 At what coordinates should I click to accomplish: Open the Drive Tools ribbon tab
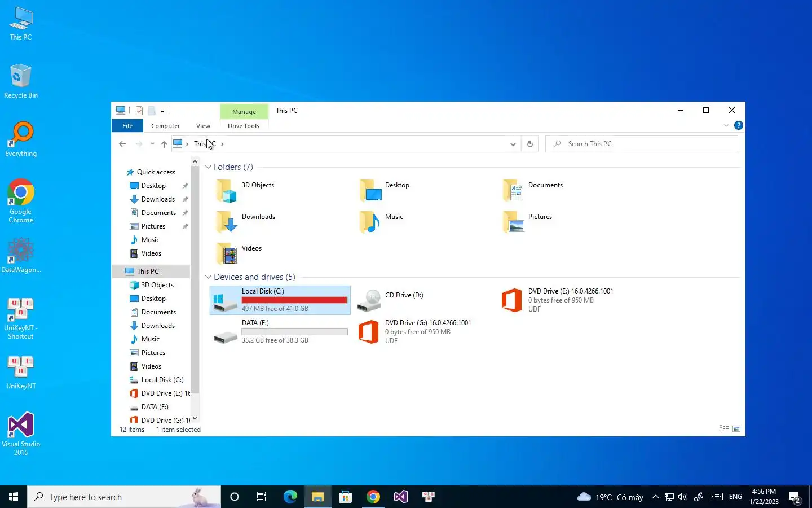click(244, 126)
